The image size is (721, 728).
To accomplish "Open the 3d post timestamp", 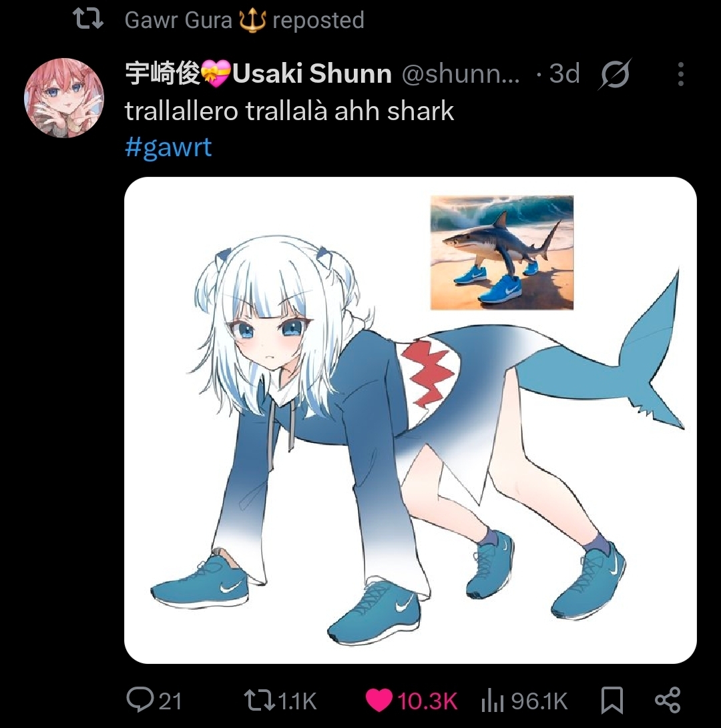I will [564, 73].
